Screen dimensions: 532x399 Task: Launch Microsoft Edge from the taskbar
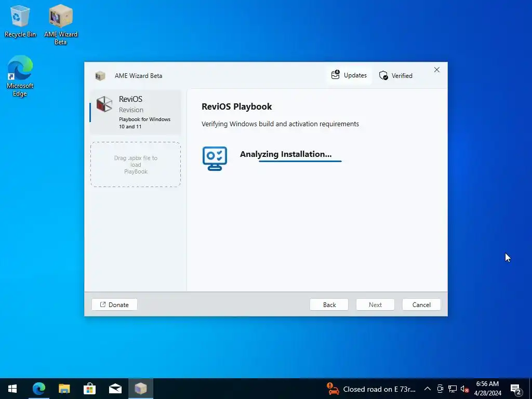point(38,389)
